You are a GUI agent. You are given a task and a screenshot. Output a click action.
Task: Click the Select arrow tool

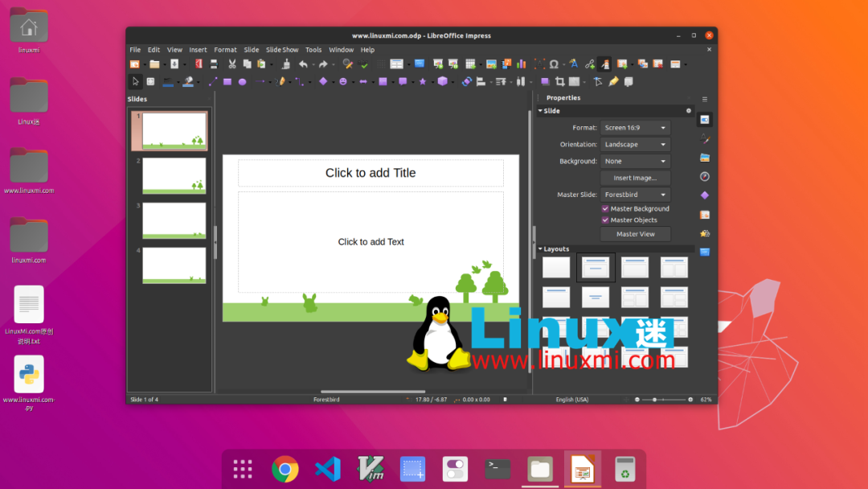135,81
